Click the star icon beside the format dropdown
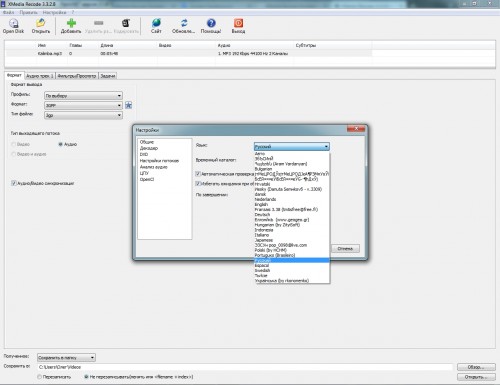 click(129, 105)
